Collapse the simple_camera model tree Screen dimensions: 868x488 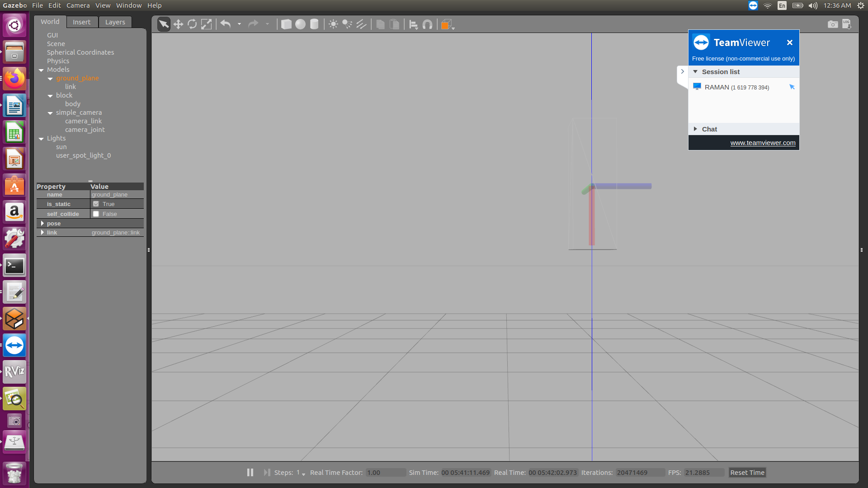tap(50, 113)
